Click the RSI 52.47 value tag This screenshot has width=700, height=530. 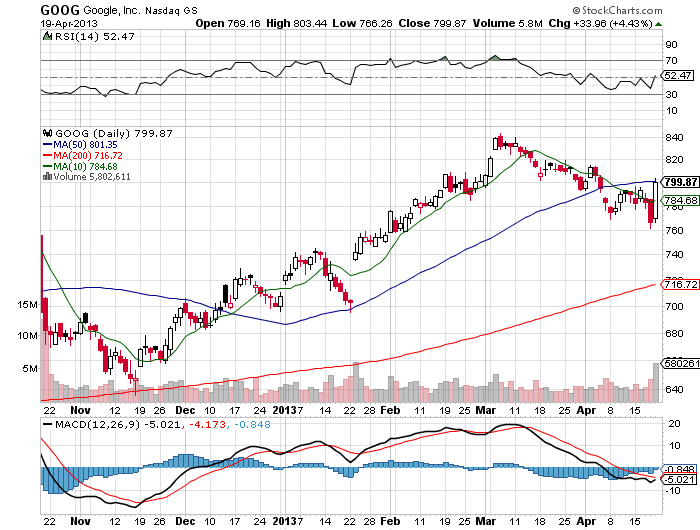point(677,75)
